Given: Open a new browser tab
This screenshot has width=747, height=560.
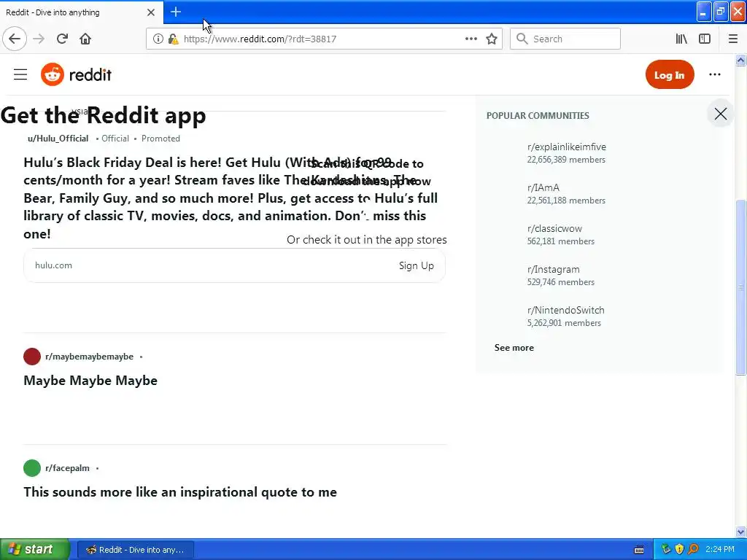Looking at the screenshot, I should tap(176, 12).
